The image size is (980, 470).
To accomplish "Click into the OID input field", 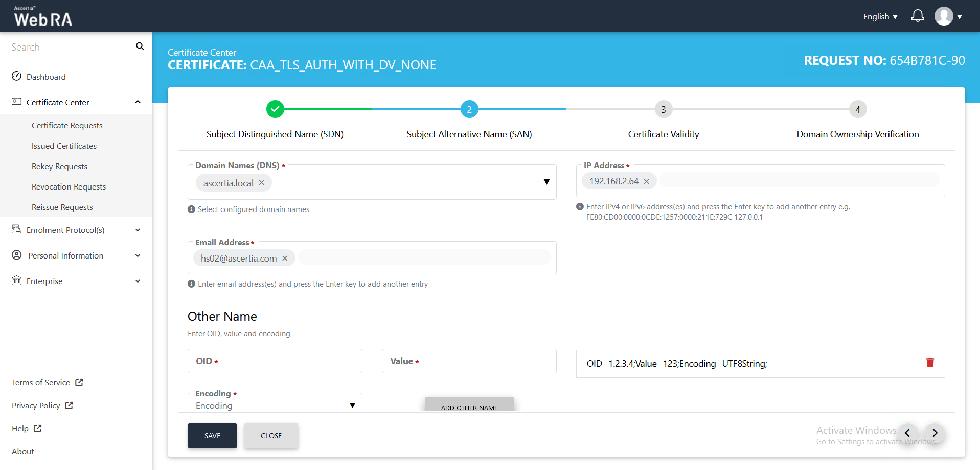I will tap(275, 361).
